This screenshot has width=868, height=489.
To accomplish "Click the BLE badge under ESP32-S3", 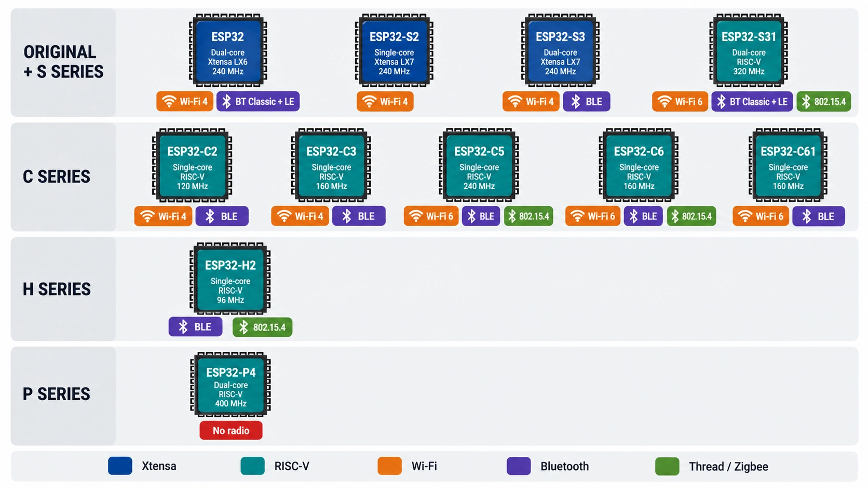I will (x=587, y=101).
